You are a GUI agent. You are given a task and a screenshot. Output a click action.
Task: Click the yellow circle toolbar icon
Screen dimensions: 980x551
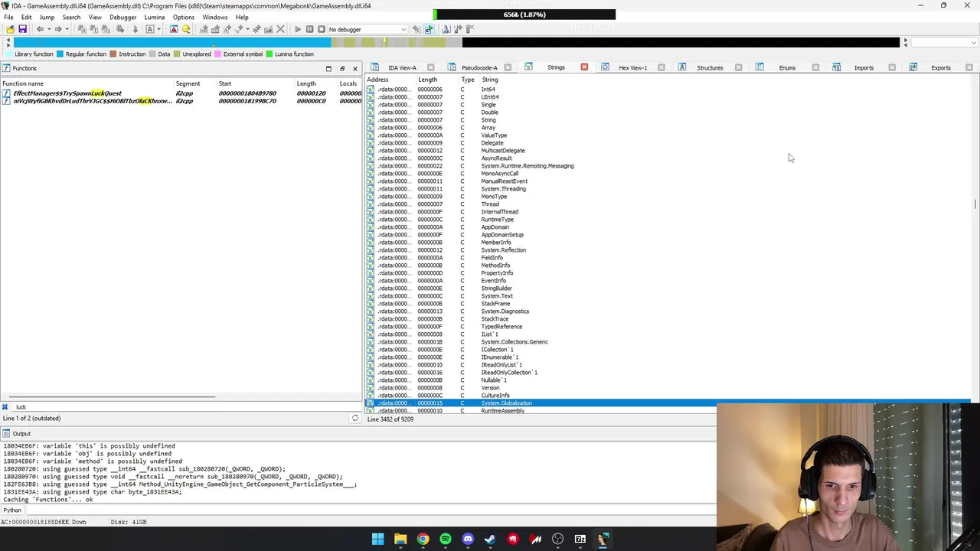click(186, 29)
